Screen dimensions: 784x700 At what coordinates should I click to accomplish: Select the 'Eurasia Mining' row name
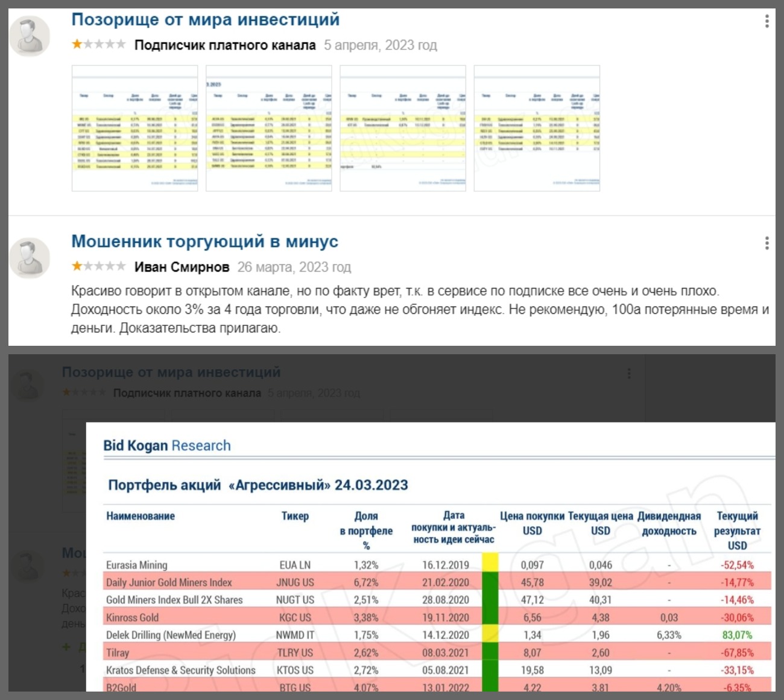coord(137,565)
